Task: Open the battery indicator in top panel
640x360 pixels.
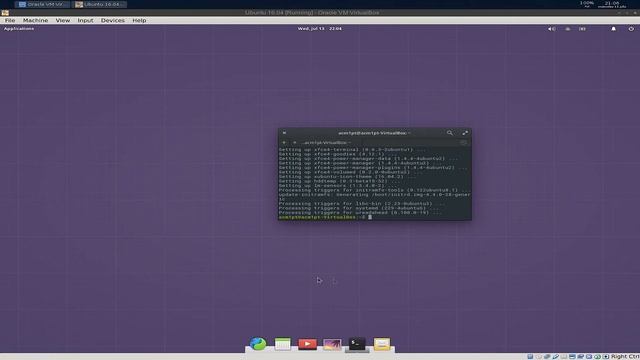Action: tap(582, 29)
